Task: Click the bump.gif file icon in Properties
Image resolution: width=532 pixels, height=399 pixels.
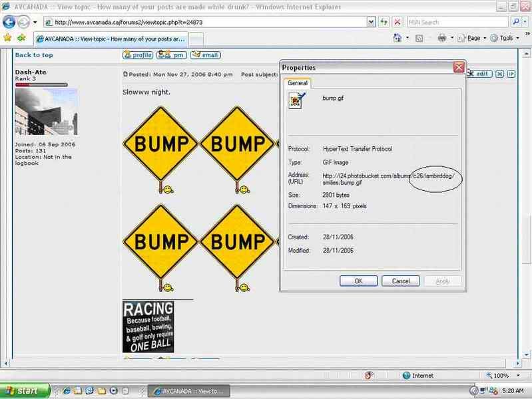Action: point(296,100)
